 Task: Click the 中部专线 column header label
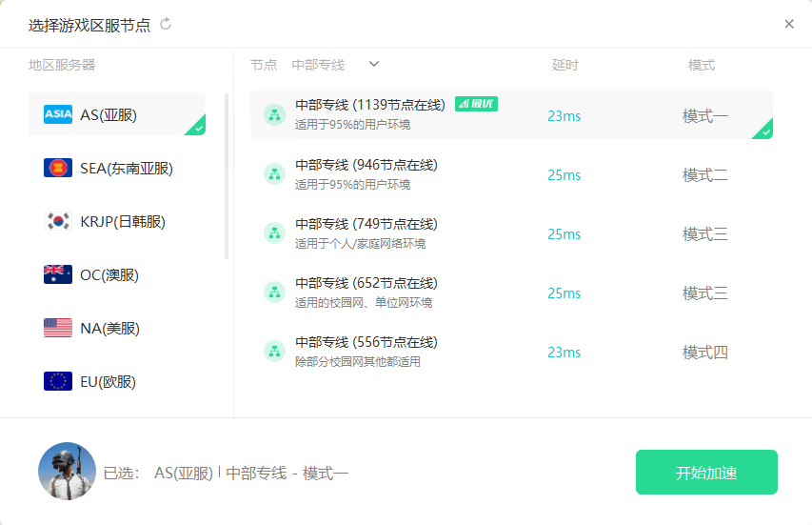(318, 65)
